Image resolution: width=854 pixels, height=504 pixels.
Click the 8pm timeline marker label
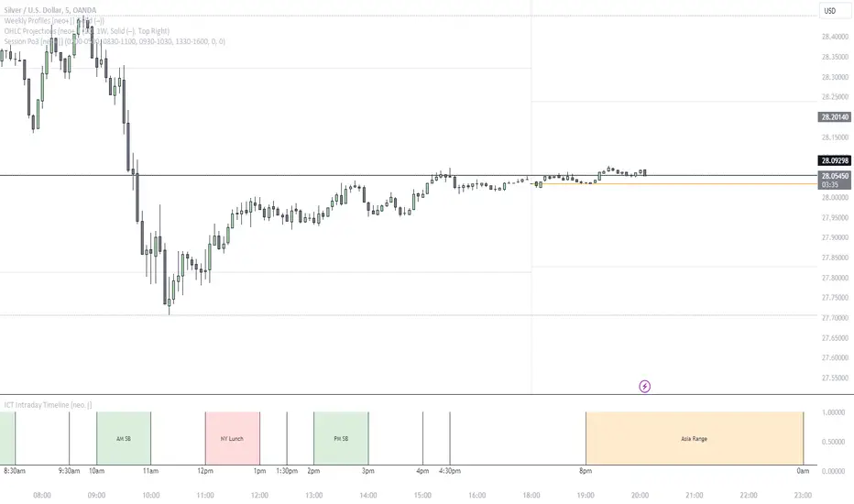586,471
